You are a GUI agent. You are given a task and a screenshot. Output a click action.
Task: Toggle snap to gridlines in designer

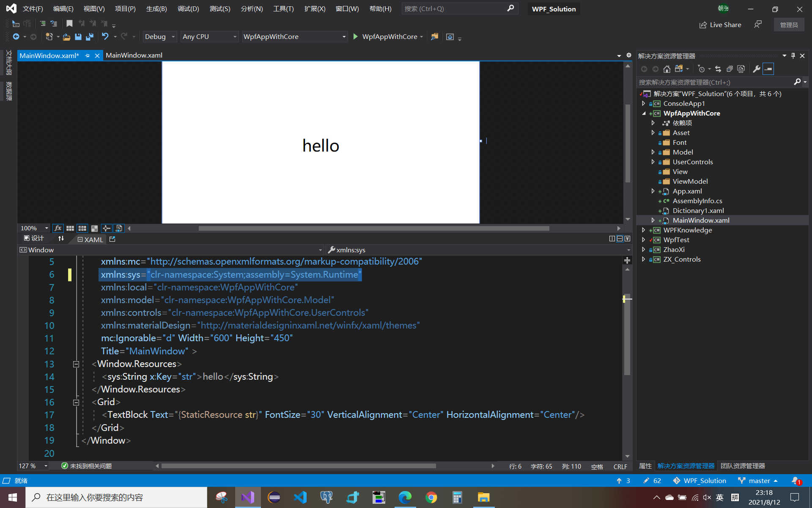(x=82, y=228)
